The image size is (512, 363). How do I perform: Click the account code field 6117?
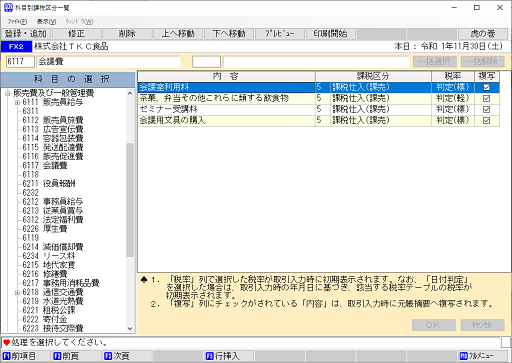click(20, 62)
